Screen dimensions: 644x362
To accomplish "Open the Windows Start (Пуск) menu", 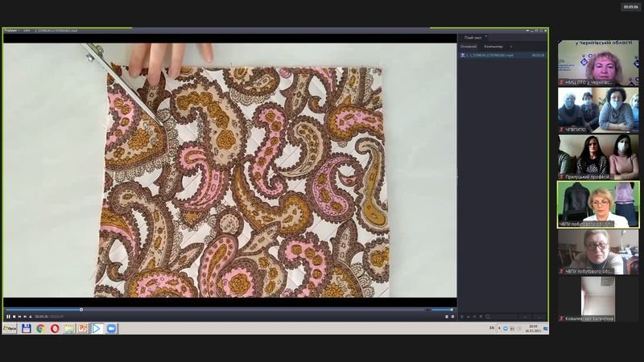I will click(x=10, y=328).
